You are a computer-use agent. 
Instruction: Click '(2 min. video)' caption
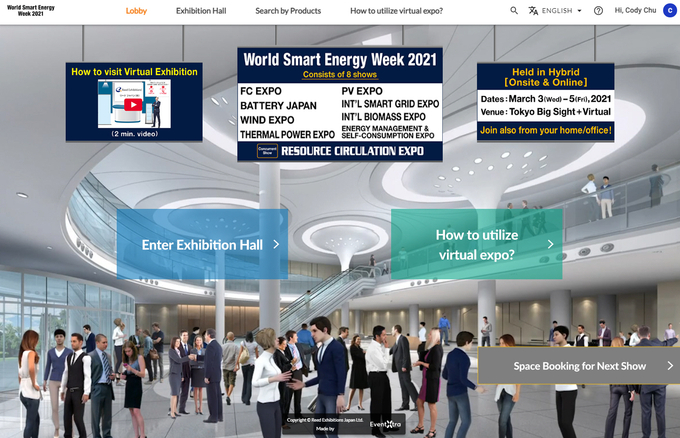[x=135, y=134]
